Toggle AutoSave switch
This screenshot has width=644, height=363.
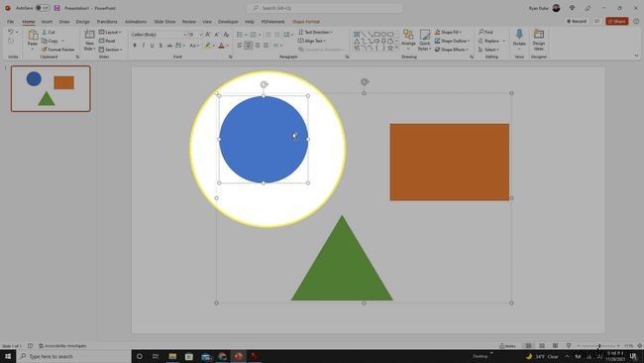coord(43,8)
